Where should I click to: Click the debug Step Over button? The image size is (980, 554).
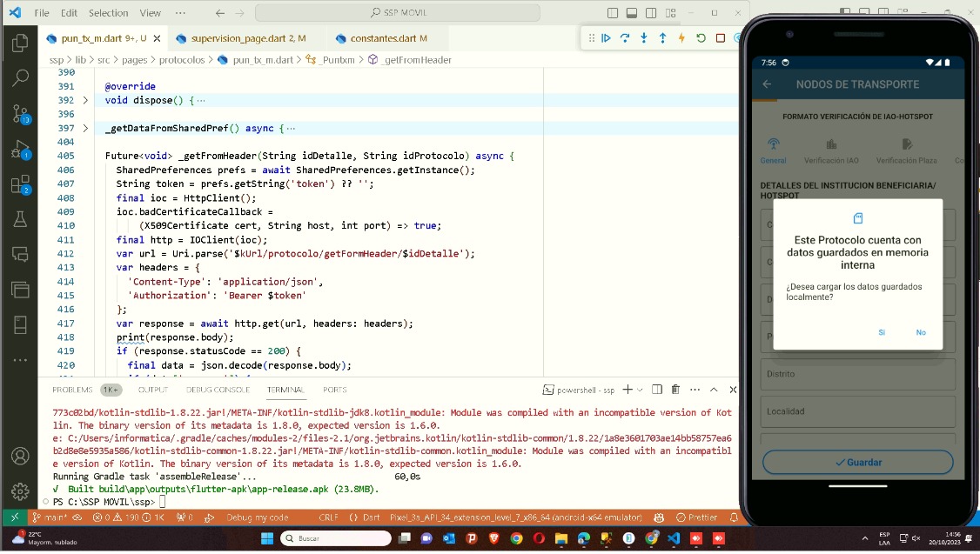[x=625, y=38]
